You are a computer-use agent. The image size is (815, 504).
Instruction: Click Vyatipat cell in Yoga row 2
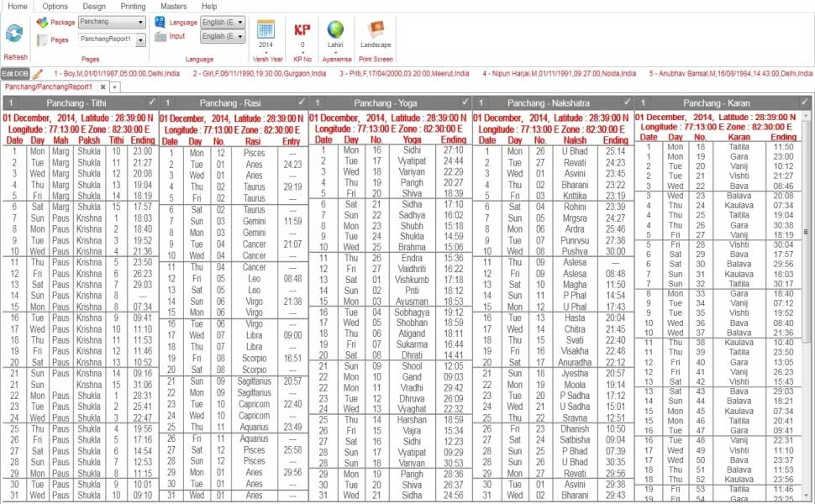pos(412,161)
